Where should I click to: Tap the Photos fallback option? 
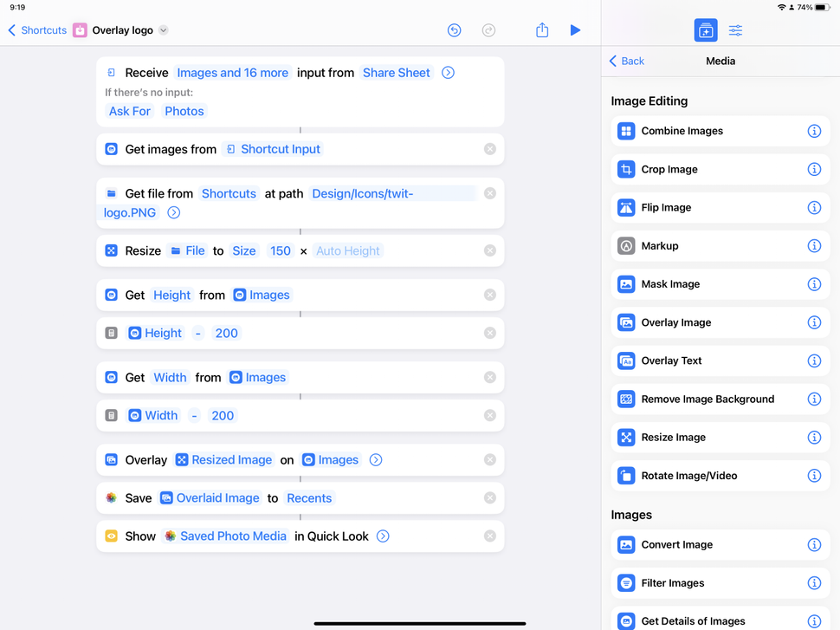(x=183, y=111)
